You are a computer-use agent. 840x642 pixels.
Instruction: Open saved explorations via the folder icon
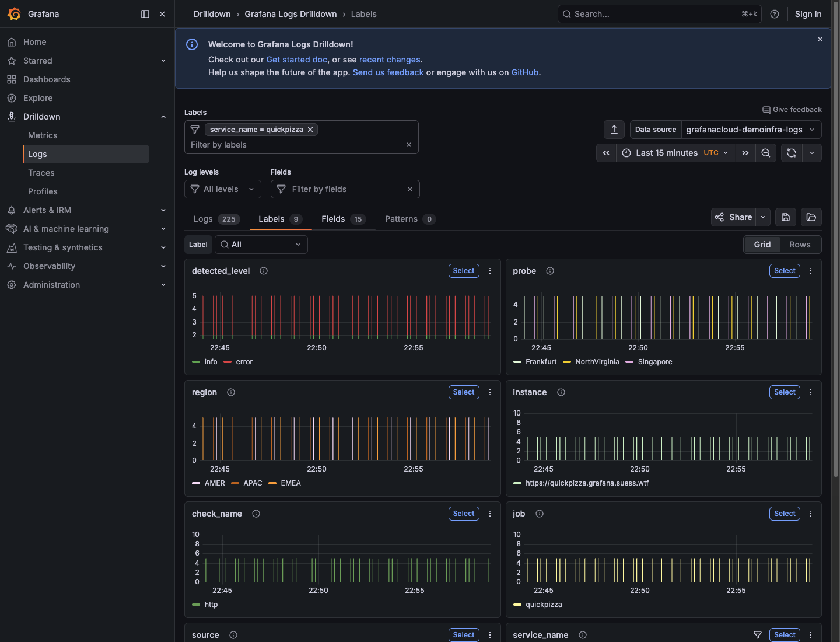point(811,217)
